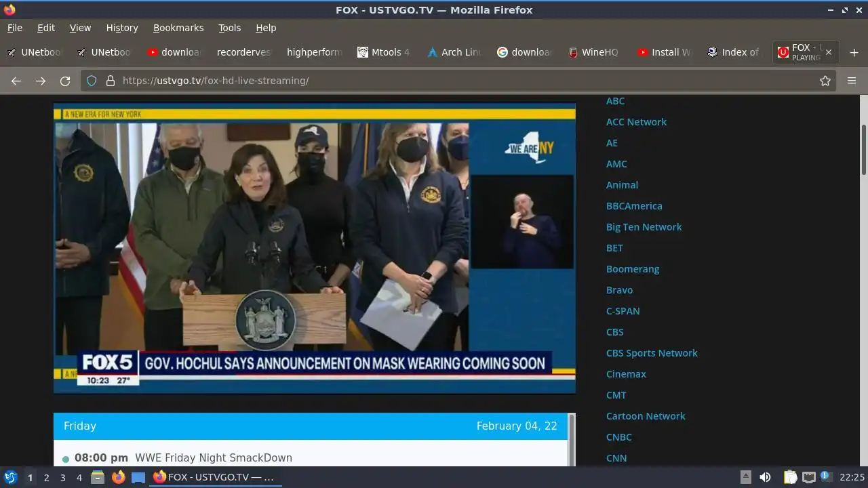Viewport: 868px width, 488px height.
Task: Switch to the recorderves tab
Action: point(243,52)
